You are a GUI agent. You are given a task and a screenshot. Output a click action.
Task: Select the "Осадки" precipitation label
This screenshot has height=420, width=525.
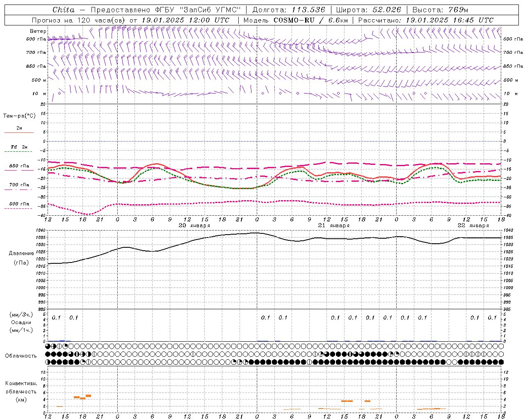coord(21,322)
